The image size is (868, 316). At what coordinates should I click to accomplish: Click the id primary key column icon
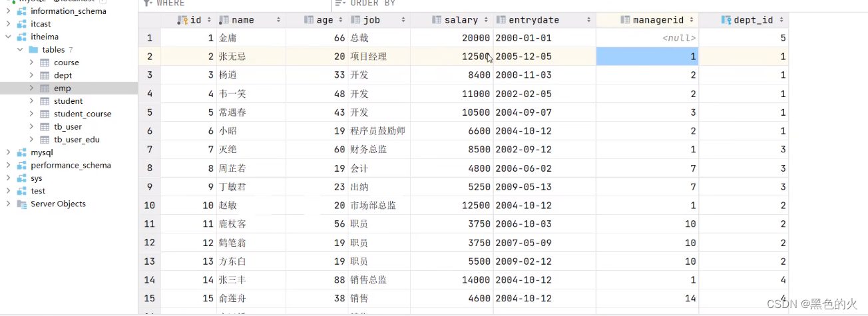click(182, 20)
